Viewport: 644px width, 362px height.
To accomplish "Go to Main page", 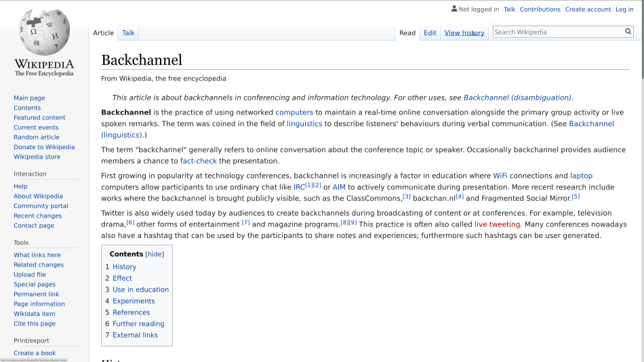I will (29, 98).
